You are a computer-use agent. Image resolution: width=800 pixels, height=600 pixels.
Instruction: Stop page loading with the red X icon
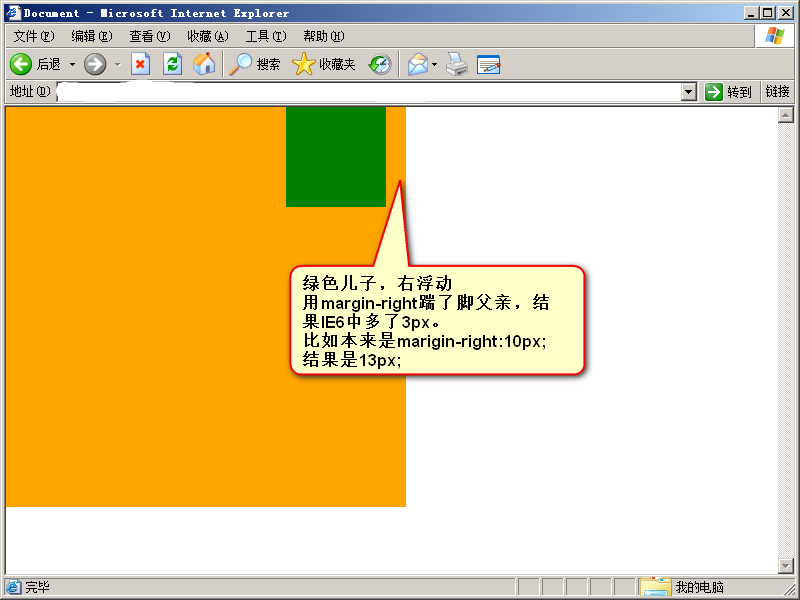(140, 64)
